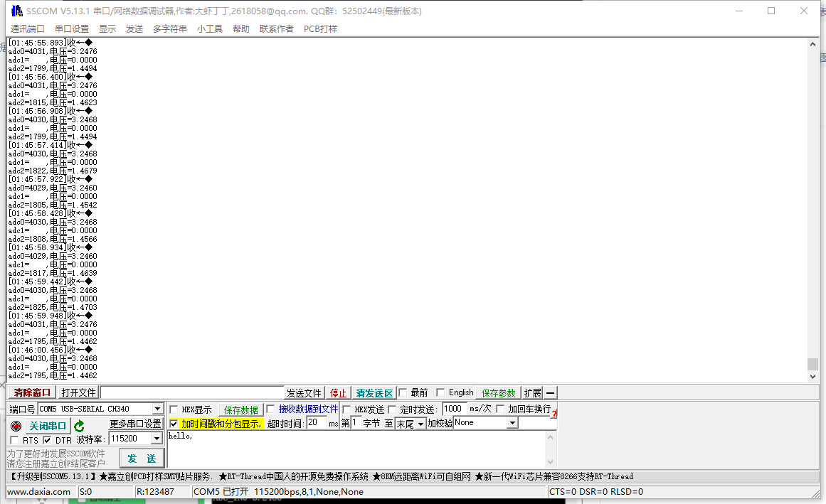Open the 加校验 None dropdown
The width and height of the screenshot is (826, 504).
coord(512,424)
